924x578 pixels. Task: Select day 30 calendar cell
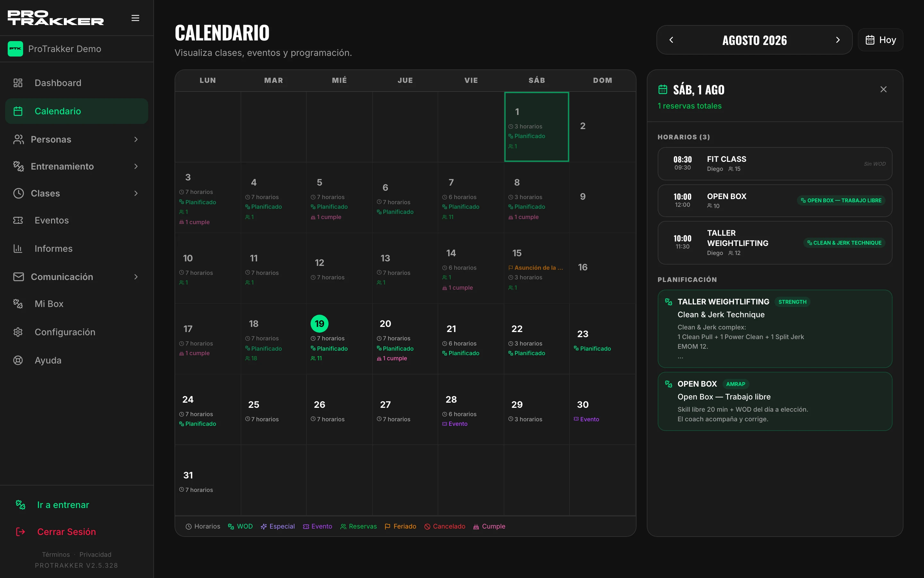[603, 409]
